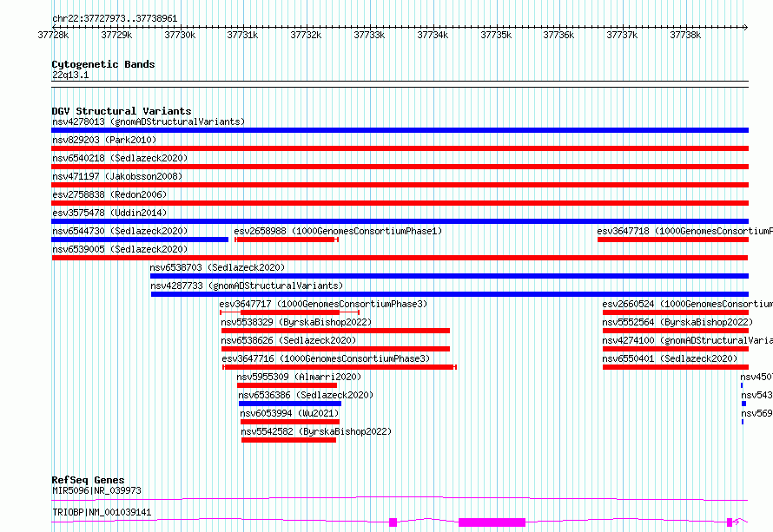
Task: Click nsv6538626 (Sedlazeck2020) label
Action: (289, 340)
